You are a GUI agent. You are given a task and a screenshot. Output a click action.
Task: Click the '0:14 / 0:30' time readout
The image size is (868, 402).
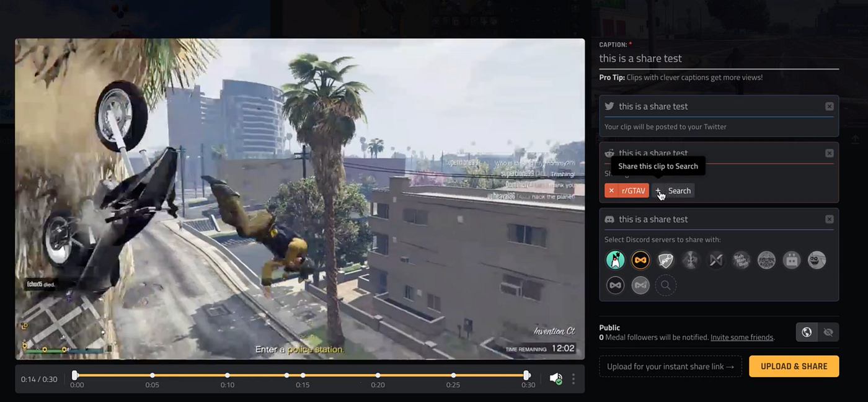pyautogui.click(x=39, y=379)
